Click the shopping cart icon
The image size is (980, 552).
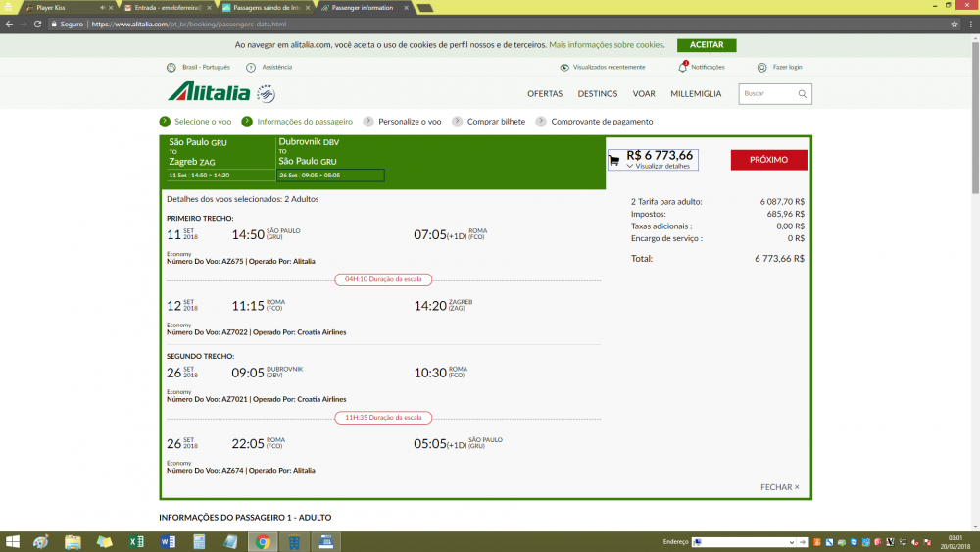tap(614, 160)
